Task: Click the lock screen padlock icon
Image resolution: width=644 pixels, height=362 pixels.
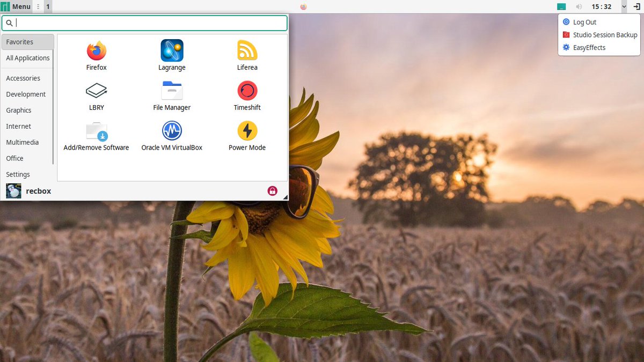Action: (273, 190)
